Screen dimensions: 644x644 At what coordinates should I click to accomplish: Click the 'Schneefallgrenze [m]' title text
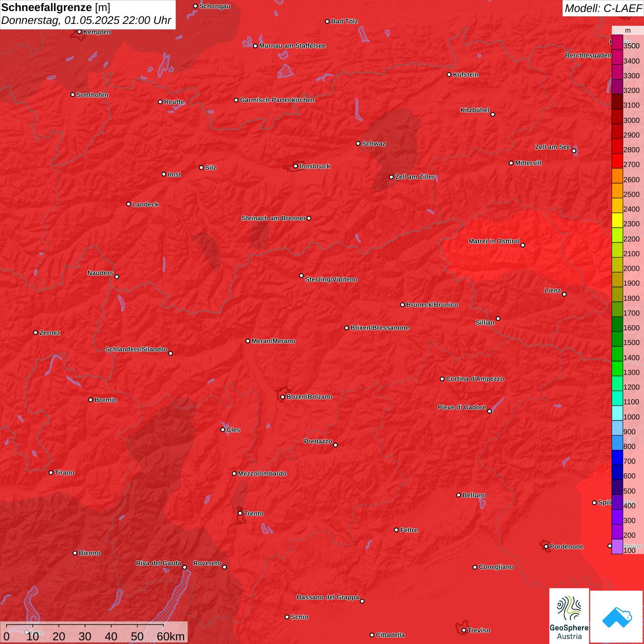point(56,7)
